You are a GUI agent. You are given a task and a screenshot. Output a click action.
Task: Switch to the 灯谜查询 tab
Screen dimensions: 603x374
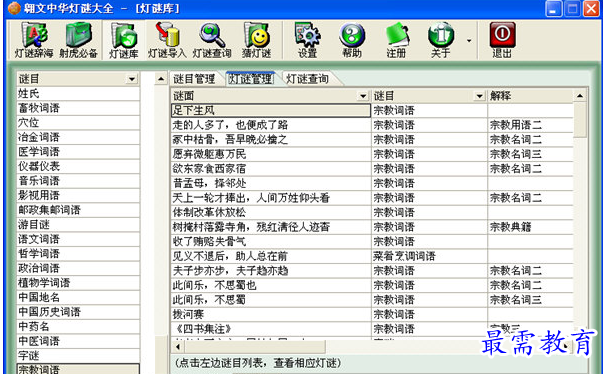tap(307, 79)
